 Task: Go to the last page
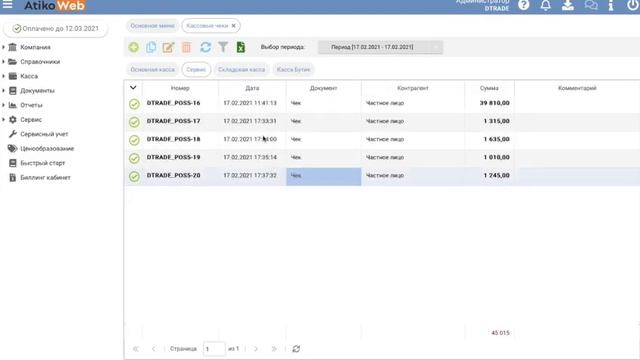(274, 349)
